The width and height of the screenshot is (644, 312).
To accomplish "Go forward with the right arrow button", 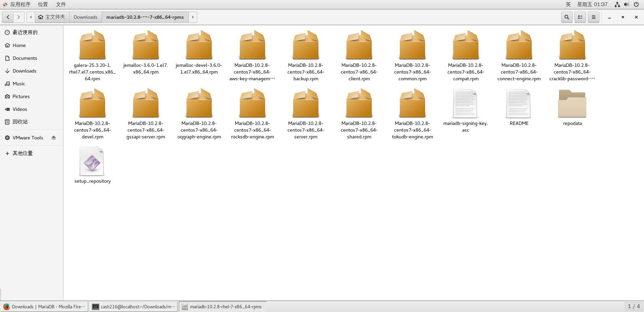I will [x=18, y=17].
